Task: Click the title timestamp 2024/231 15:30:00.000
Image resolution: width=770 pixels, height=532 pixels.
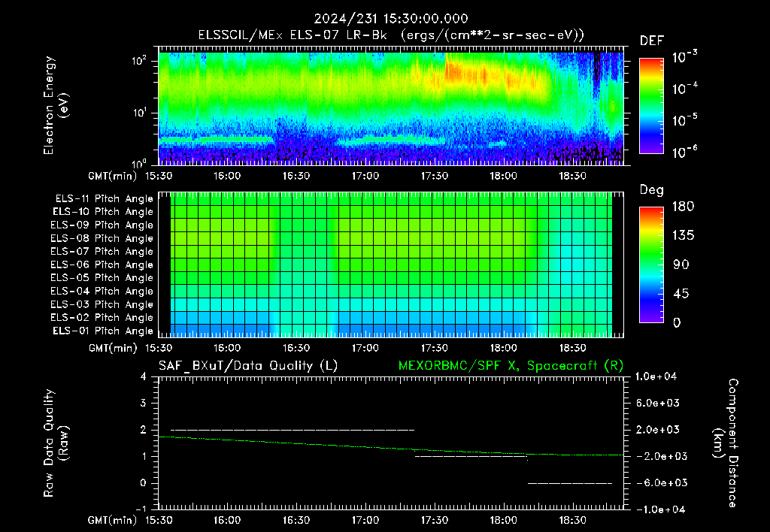Action: click(391, 19)
